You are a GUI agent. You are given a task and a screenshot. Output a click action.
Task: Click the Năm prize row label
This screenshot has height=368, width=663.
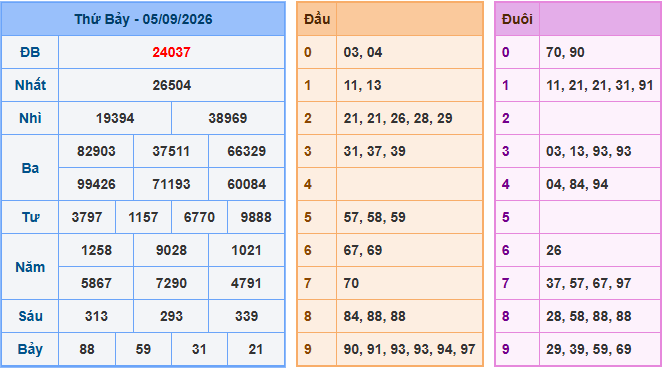click(x=30, y=267)
